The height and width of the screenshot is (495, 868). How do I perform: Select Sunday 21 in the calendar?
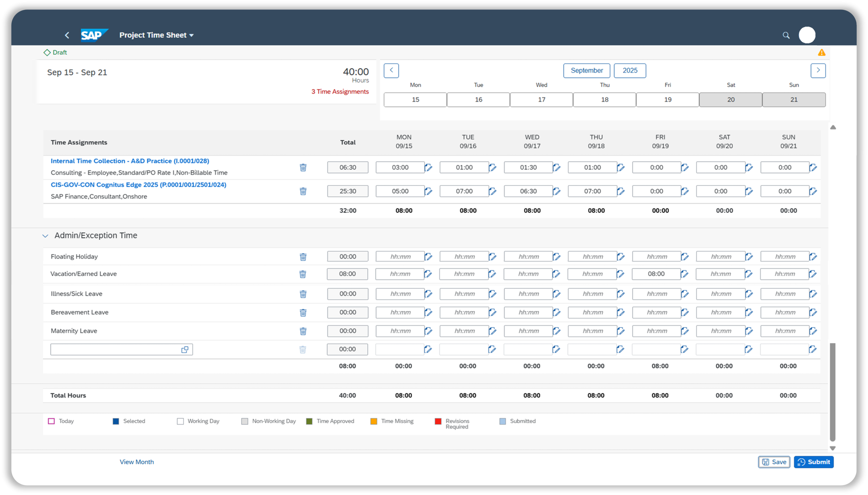tap(794, 100)
